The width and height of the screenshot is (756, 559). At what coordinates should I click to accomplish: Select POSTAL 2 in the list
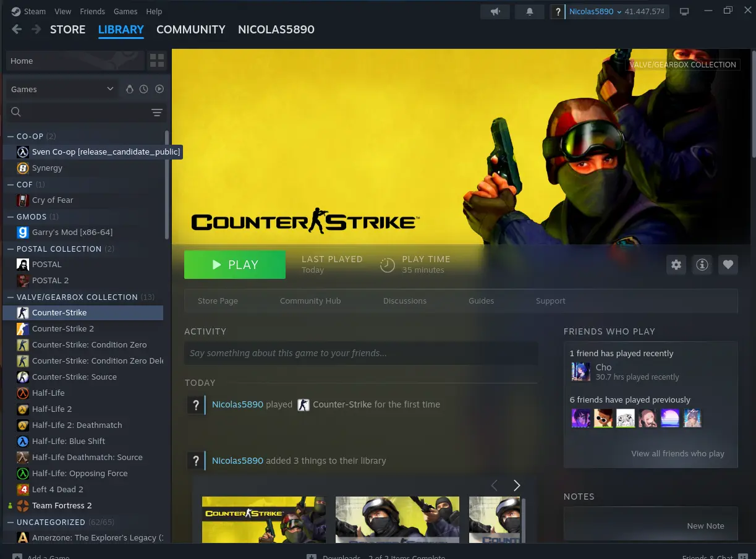click(x=84, y=280)
